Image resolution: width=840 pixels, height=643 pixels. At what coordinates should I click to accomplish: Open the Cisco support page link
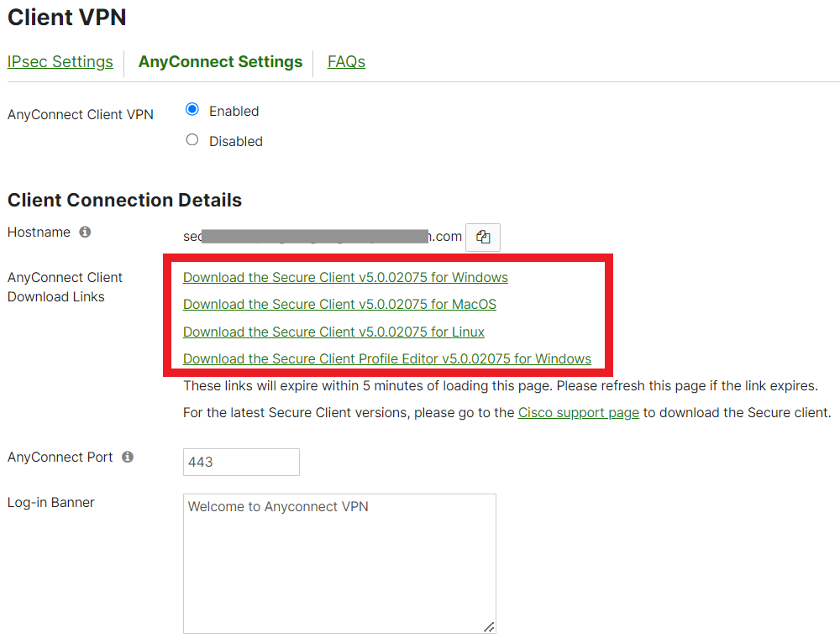coord(579,413)
